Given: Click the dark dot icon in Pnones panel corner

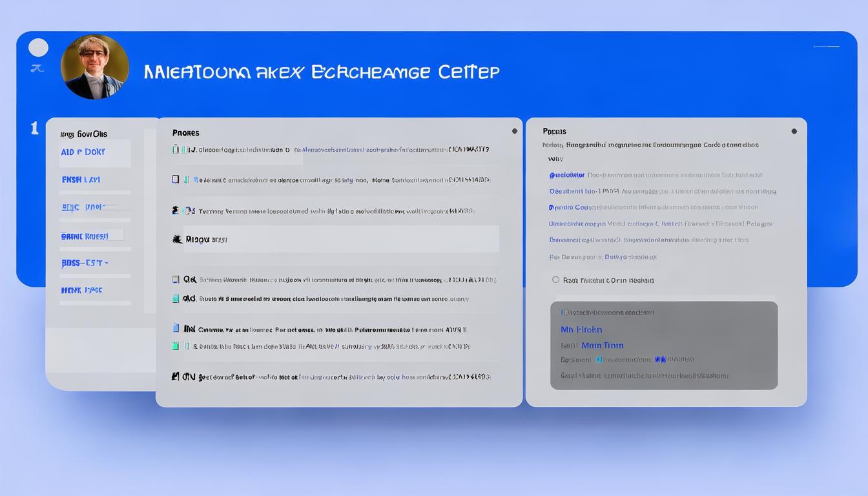Looking at the screenshot, I should [x=515, y=131].
